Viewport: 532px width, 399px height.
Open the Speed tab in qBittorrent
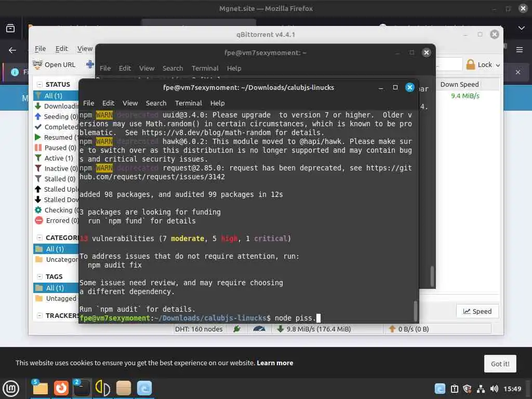pyautogui.click(x=477, y=312)
